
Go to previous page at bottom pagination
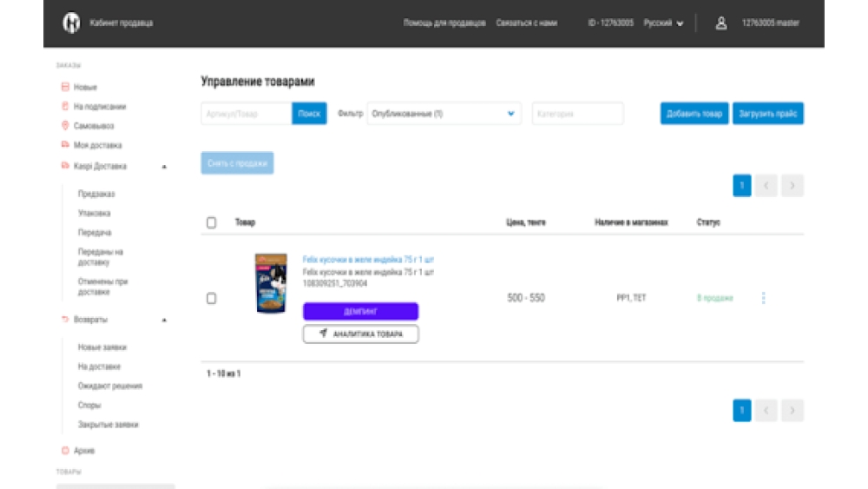766,410
